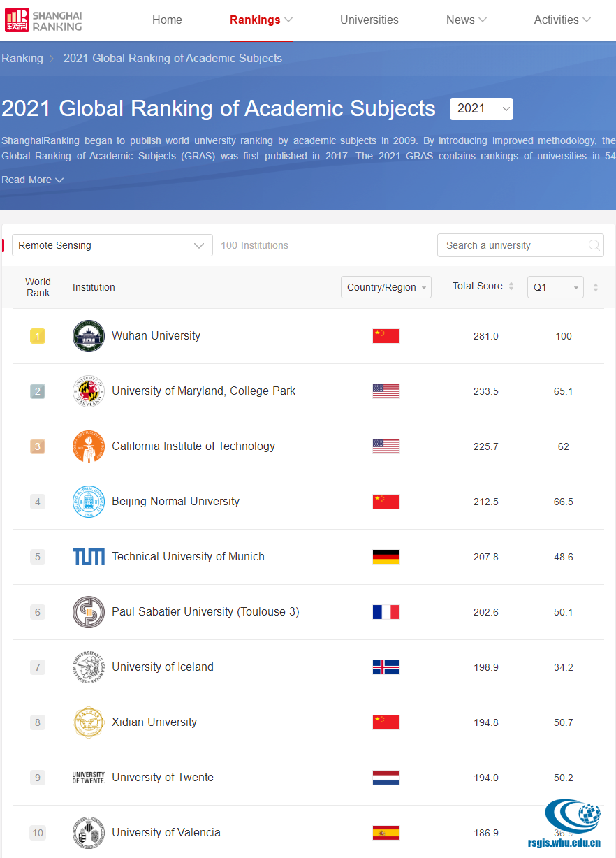Screen dimensions: 616x858
Task: Click the Germany flag for TU Munich
Action: pos(386,557)
